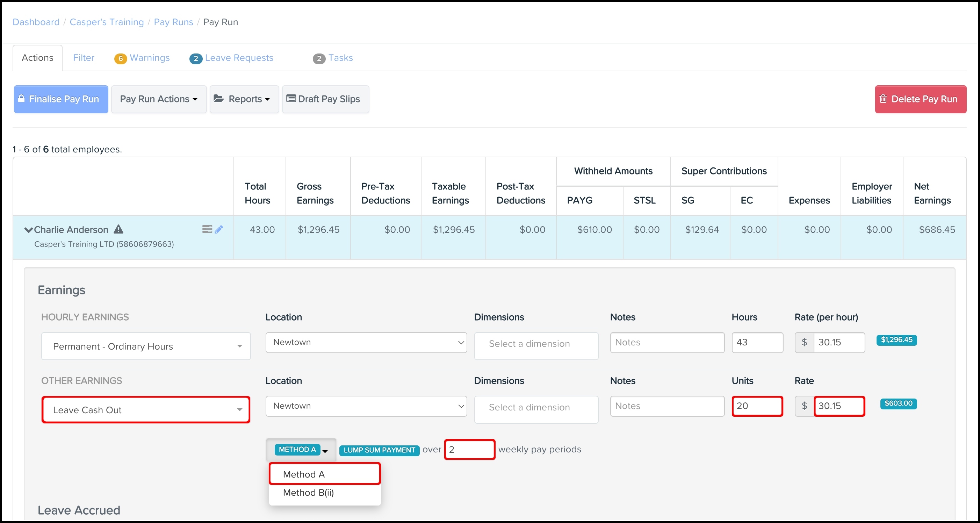This screenshot has width=980, height=523.
Task: Click the weekly pay periods number field
Action: tap(469, 449)
